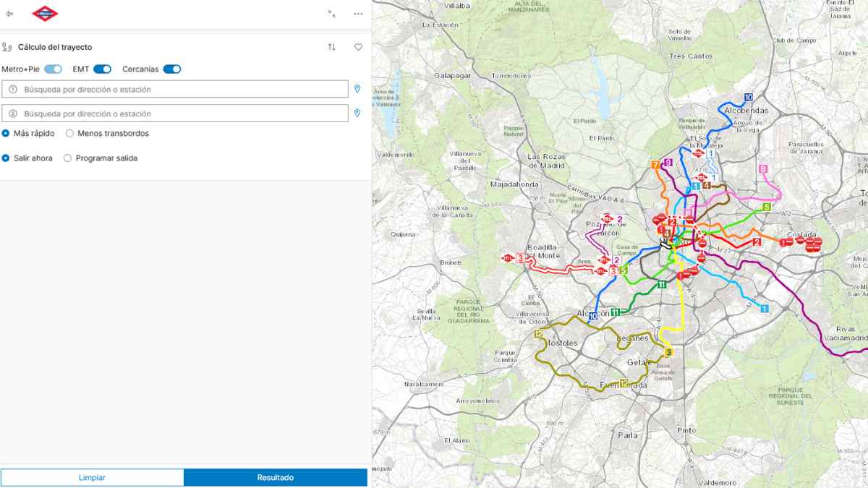Click the pink line 8 badge near Paracuellos
Viewport: 868px width, 488px height.
pyautogui.click(x=764, y=168)
